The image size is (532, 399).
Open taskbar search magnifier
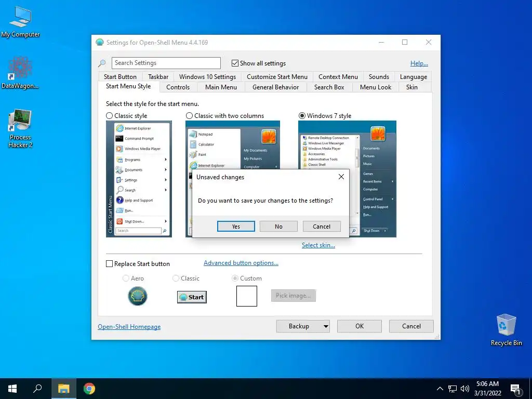click(37, 389)
